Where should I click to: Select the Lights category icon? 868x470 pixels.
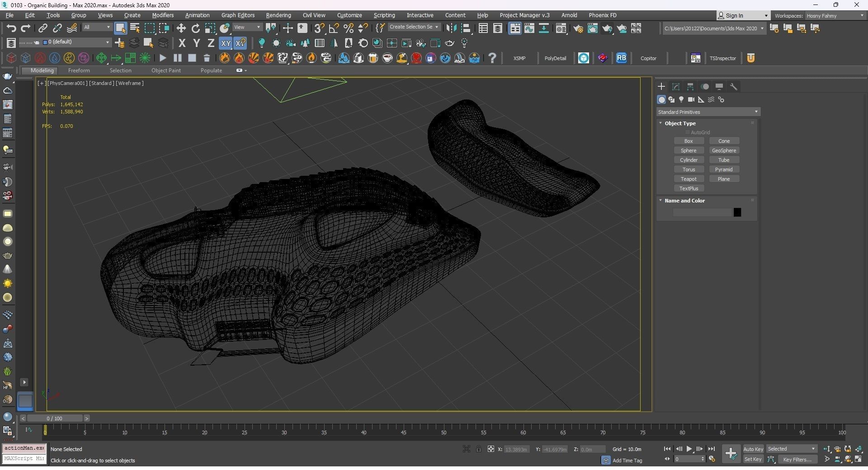tap(681, 99)
